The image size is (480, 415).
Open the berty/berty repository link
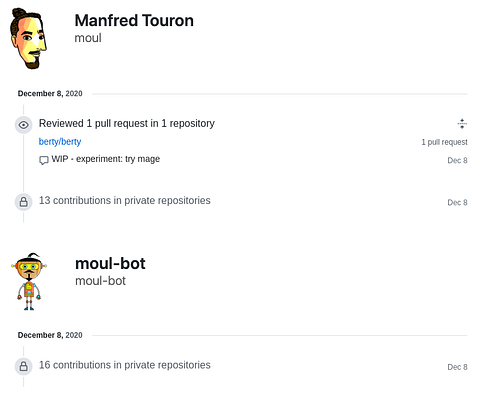tap(60, 142)
